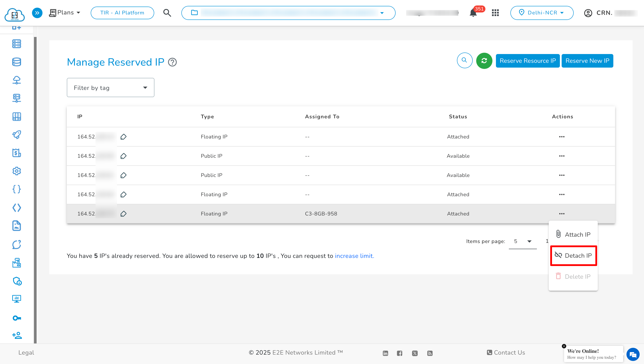Click help icon beside Manage Reserved IP
Viewport: 644px width, 364px height.
(x=172, y=62)
